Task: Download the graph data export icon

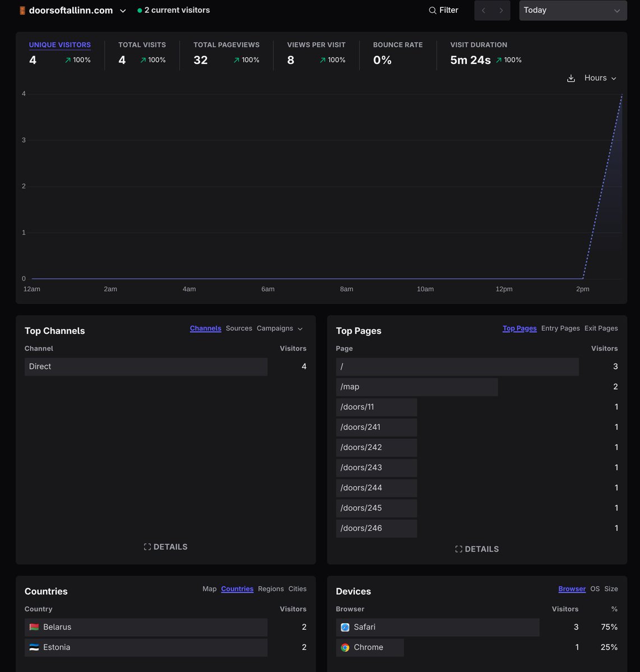Action: coord(571,78)
